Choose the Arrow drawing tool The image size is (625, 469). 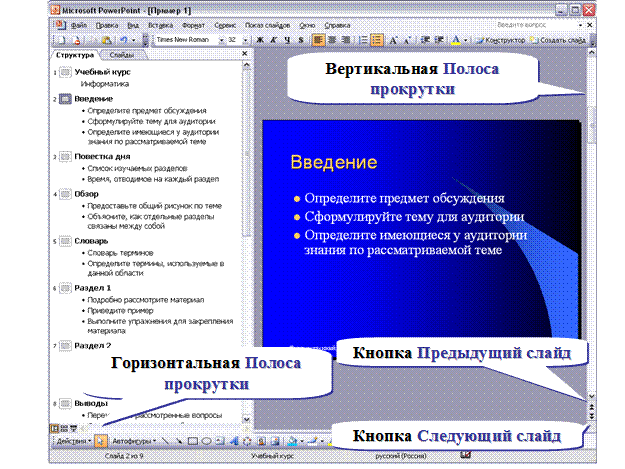click(x=179, y=441)
